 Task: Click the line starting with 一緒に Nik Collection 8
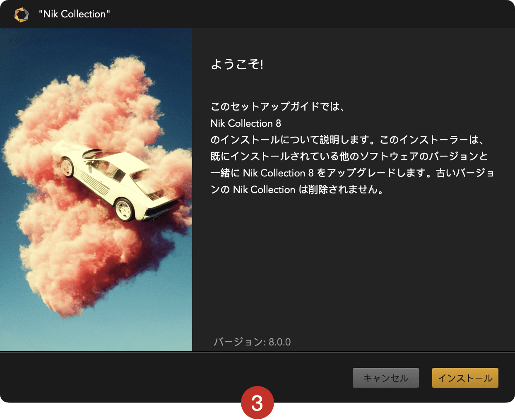[352, 173]
